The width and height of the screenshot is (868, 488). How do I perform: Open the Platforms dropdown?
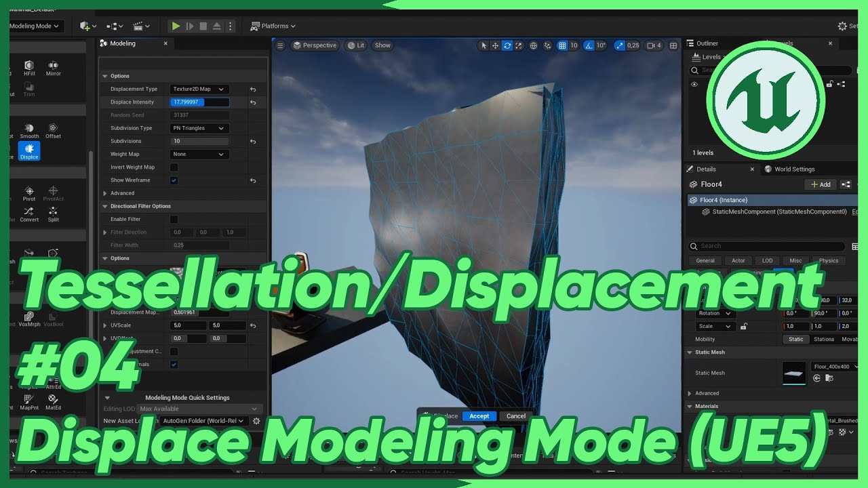[x=273, y=26]
